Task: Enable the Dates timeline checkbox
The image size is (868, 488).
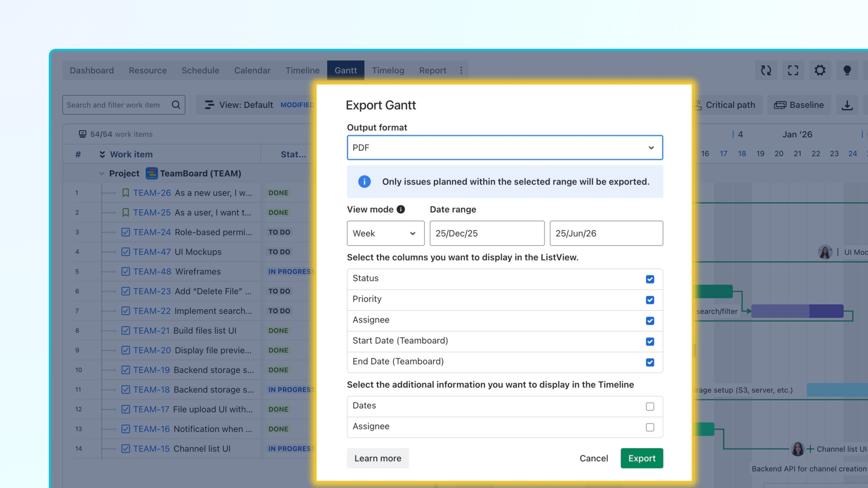Action: (x=650, y=406)
